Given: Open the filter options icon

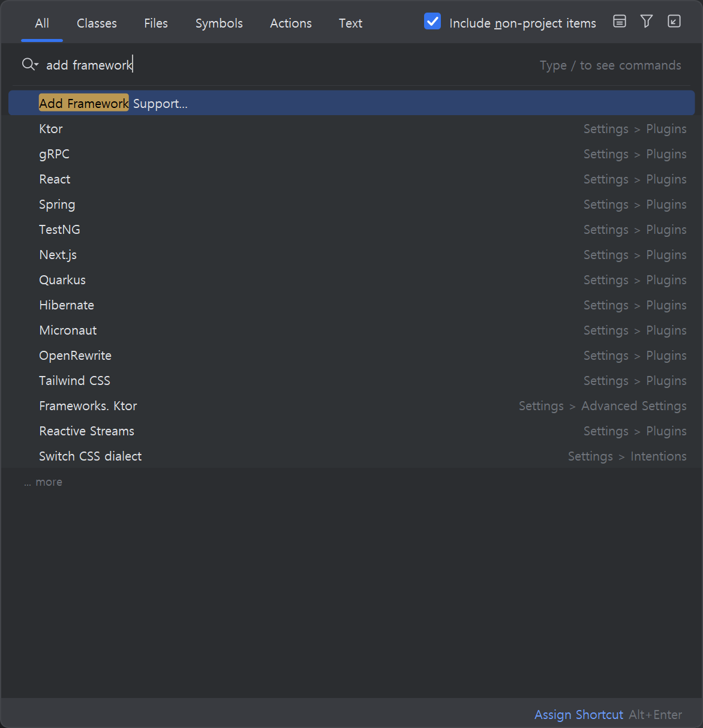Looking at the screenshot, I should coord(646,22).
